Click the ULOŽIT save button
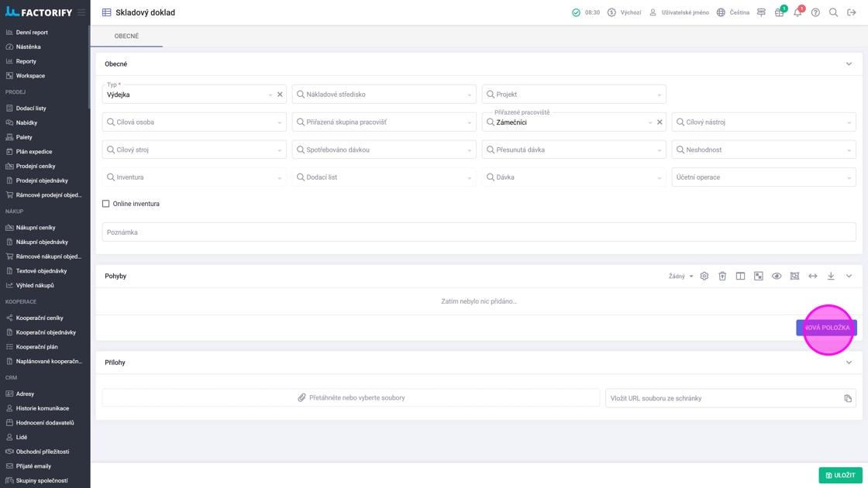 tap(840, 475)
